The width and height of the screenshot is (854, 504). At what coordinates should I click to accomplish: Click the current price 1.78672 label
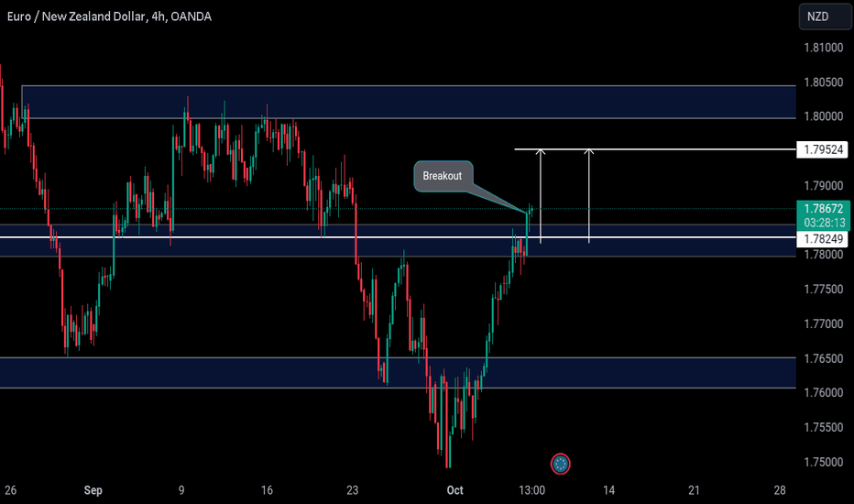click(x=823, y=208)
